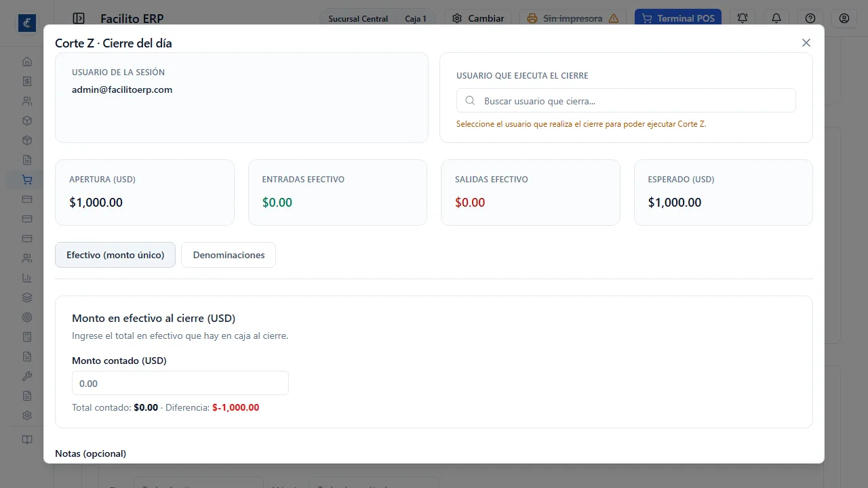Toggle the sidebar panel icon next to Facilito ERP

click(x=79, y=18)
